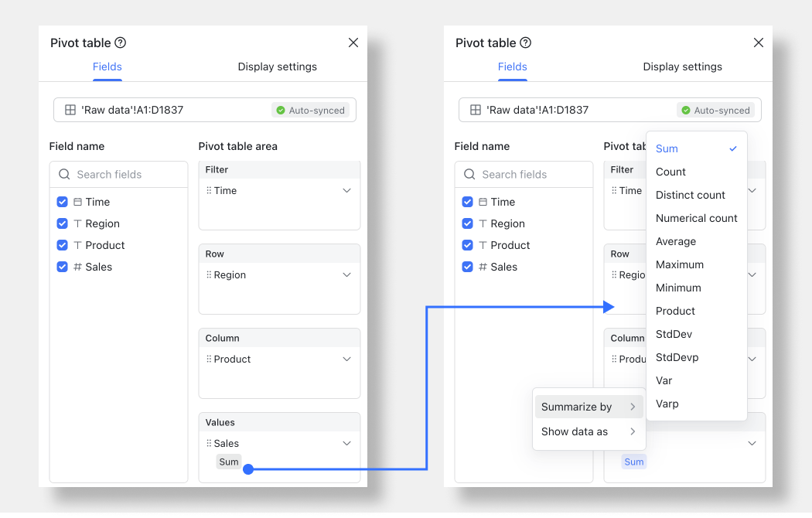Select Average from the Summarize by list
The width and height of the screenshot is (812, 518).
point(676,241)
